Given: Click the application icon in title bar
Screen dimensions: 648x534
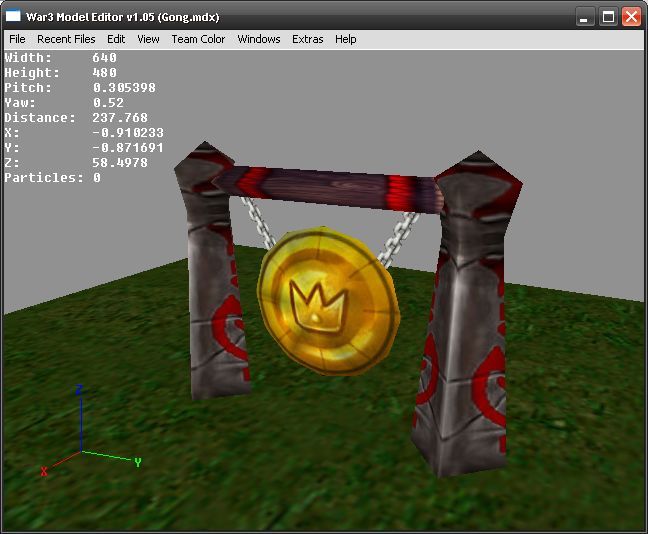Looking at the screenshot, I should [13, 16].
